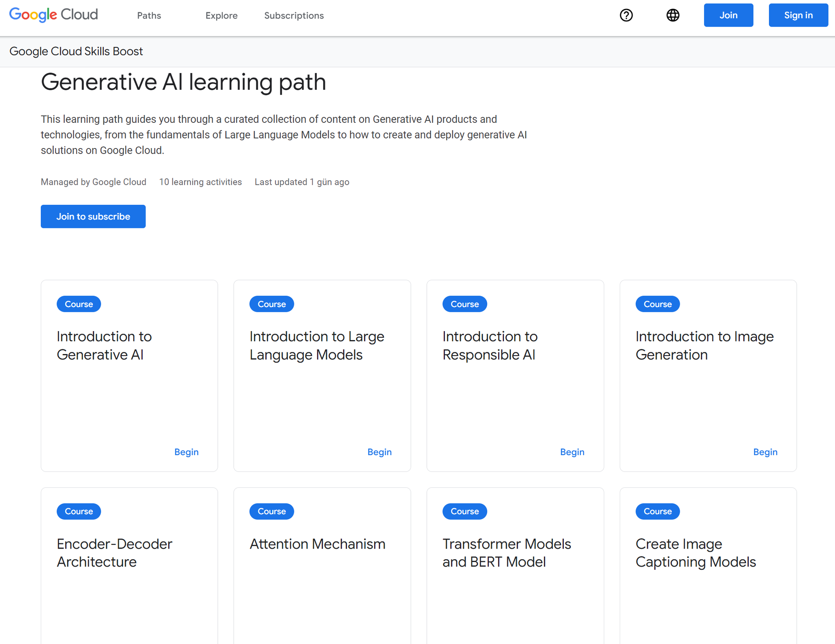The height and width of the screenshot is (644, 835).
Task: Begin Introduction to Large Language Models course
Action: coord(379,452)
